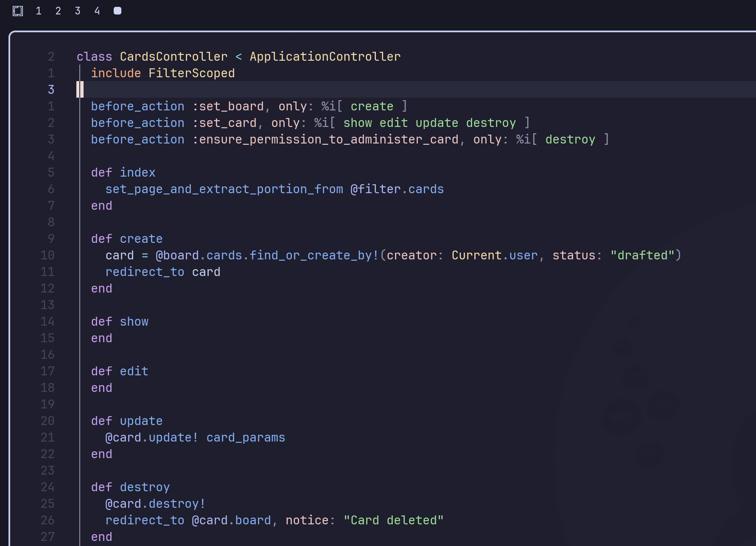Click the window layout icon in top bar
The image size is (756, 546).
click(x=18, y=11)
